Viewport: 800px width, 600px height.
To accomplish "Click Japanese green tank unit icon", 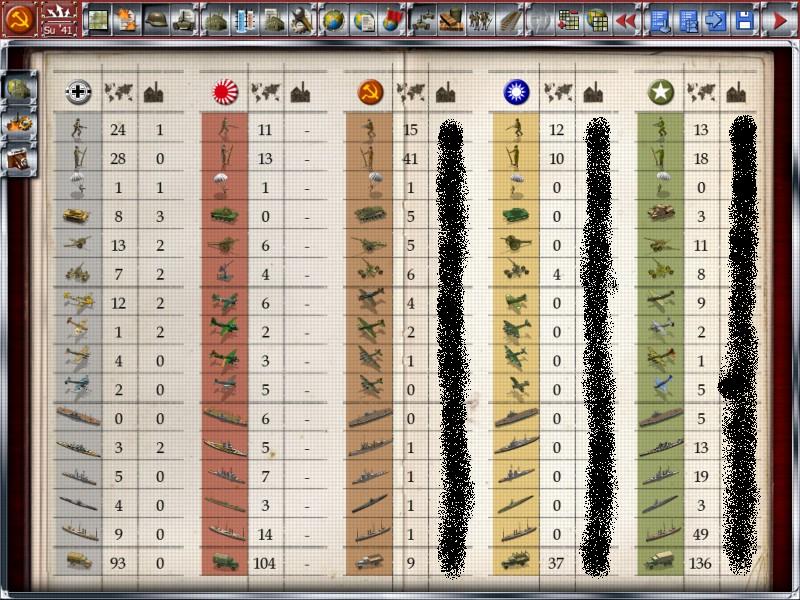I will pyautogui.click(x=224, y=215).
